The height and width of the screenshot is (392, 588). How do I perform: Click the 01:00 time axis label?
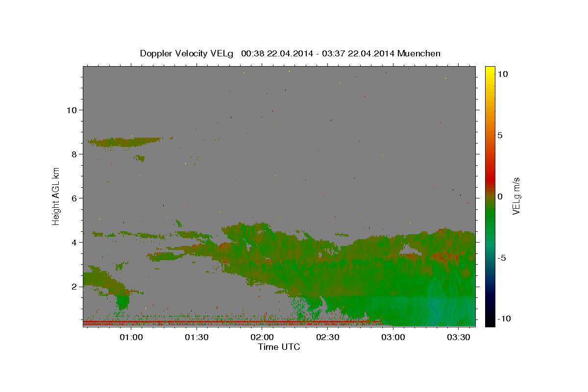point(131,337)
